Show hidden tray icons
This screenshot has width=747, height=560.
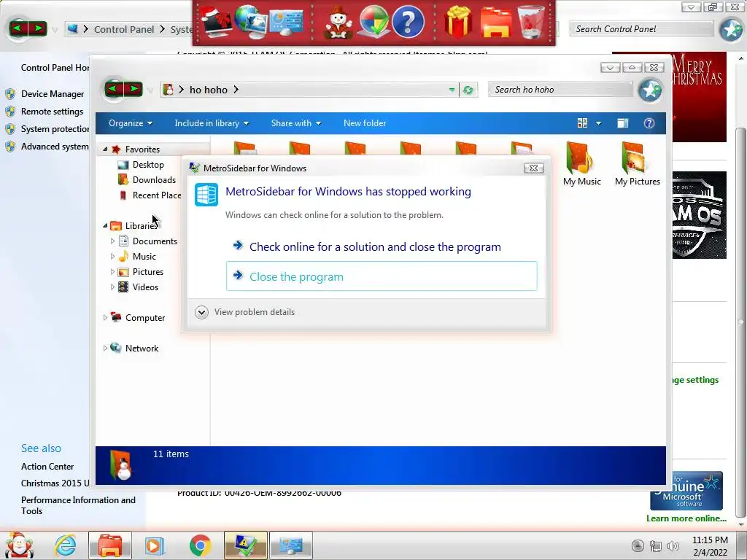[x=638, y=545]
